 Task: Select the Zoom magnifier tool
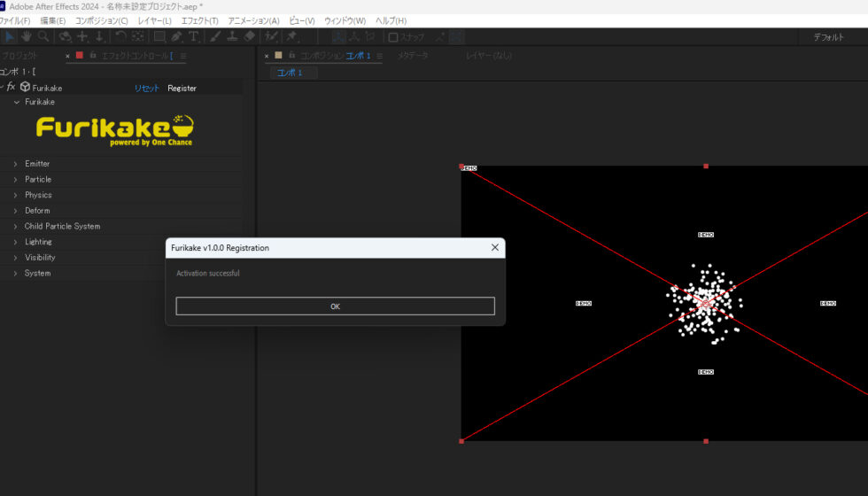(43, 36)
